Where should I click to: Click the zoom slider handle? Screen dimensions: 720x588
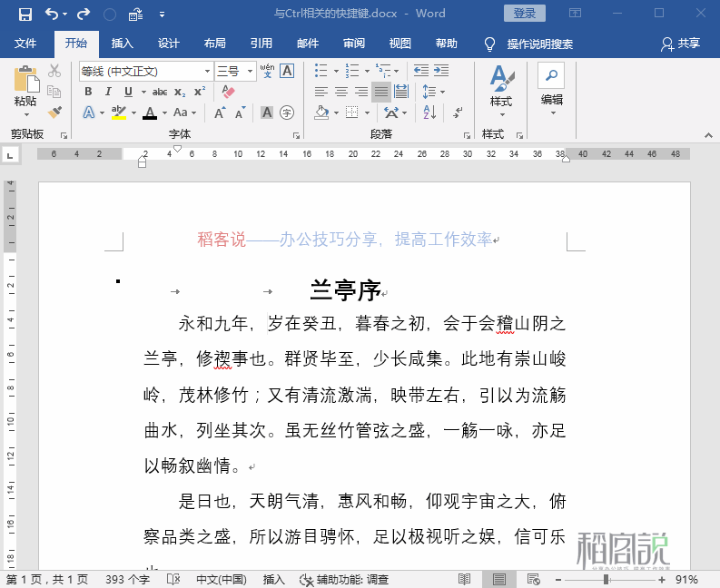(607, 580)
